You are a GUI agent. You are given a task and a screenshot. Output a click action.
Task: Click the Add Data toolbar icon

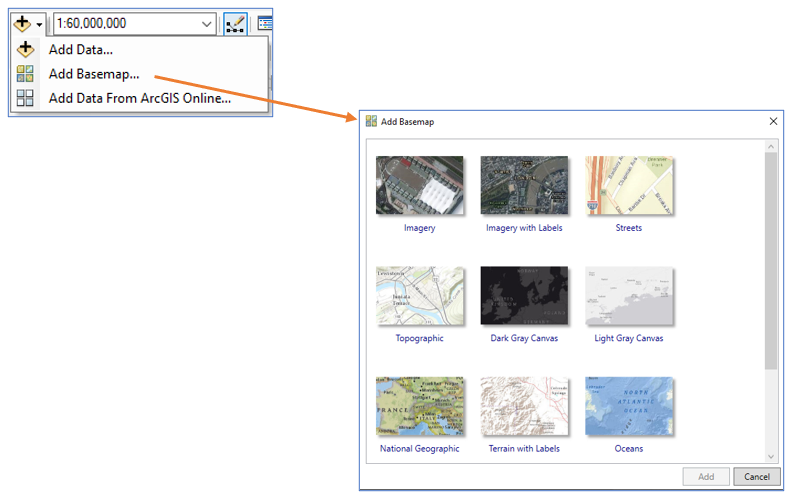(22, 23)
